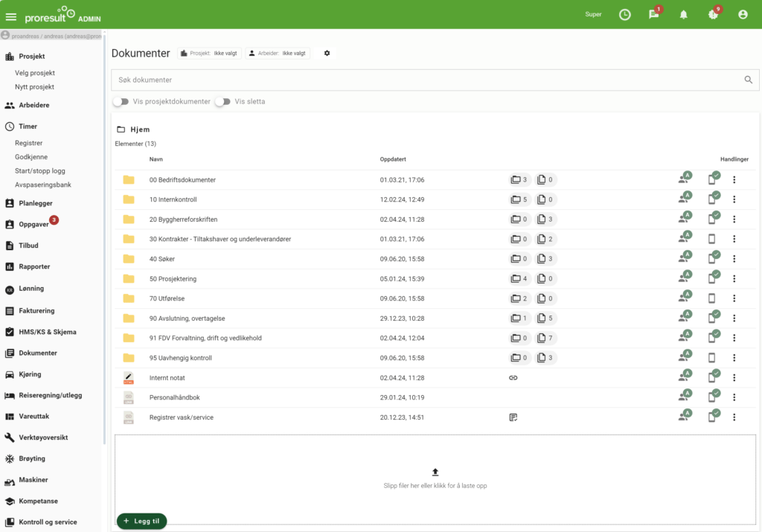Open more actions for Registrer vask/service
The height and width of the screenshot is (532, 762).
pos(734,417)
